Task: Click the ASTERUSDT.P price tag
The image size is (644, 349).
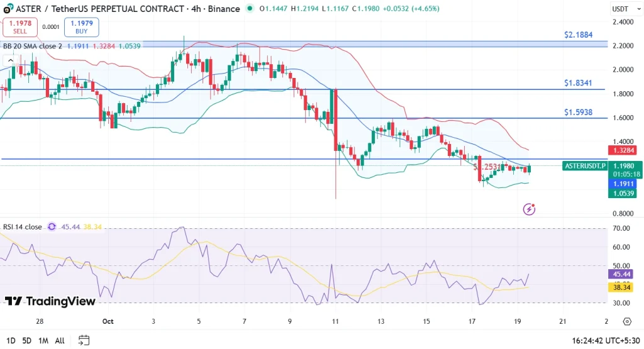Action: 586,166
